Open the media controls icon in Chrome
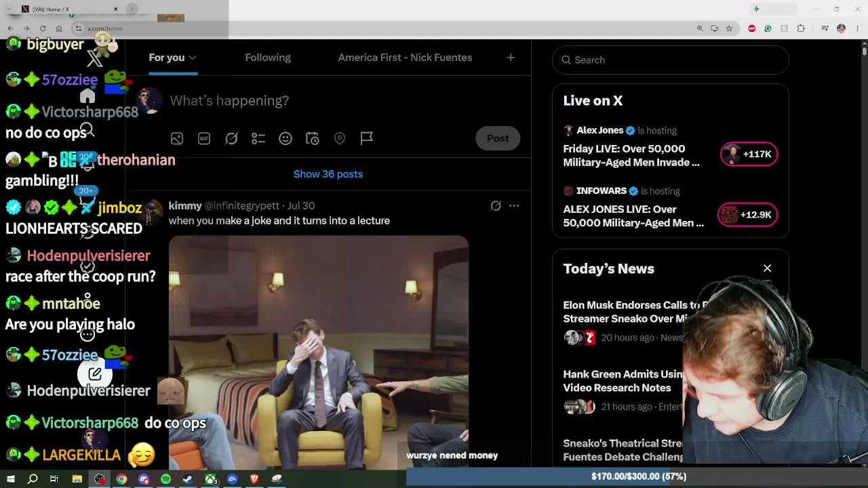Screen dimensions: 868x488 pyautogui.click(x=825, y=28)
